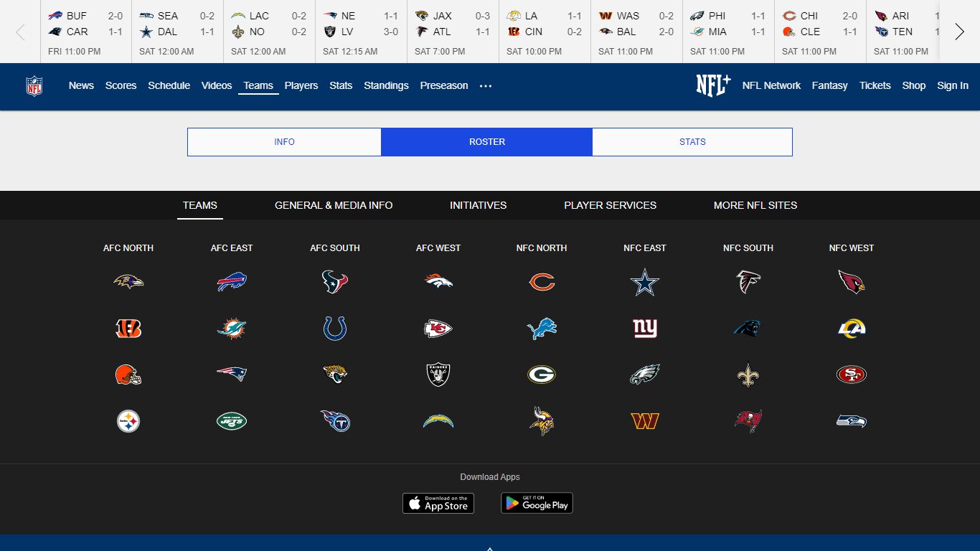The width and height of the screenshot is (980, 551).
Task: Select the Indianapolis Colts horseshoe logo
Action: [x=335, y=329]
